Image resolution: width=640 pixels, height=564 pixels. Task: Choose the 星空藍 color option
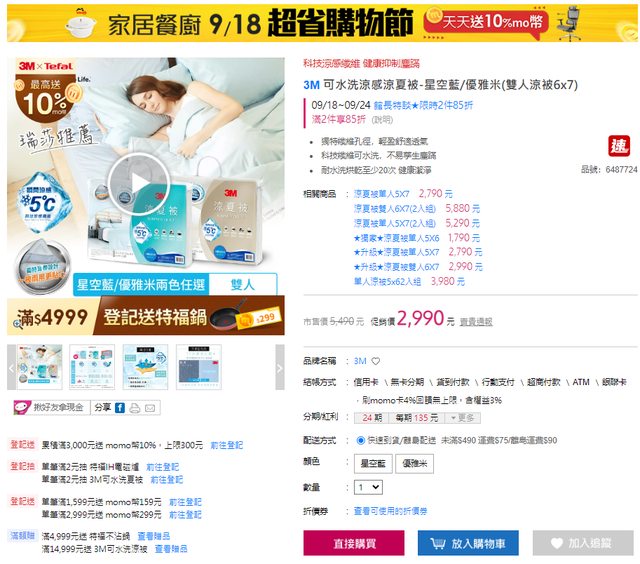click(373, 464)
